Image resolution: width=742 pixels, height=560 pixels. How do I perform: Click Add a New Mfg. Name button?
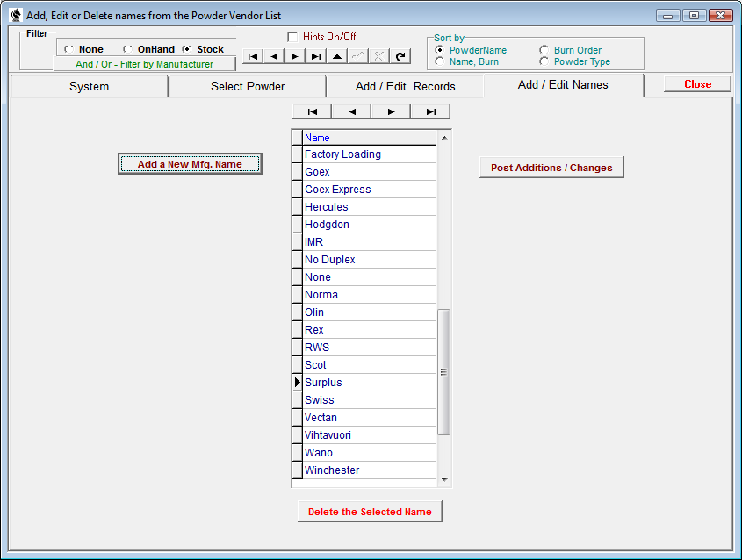[190, 164]
